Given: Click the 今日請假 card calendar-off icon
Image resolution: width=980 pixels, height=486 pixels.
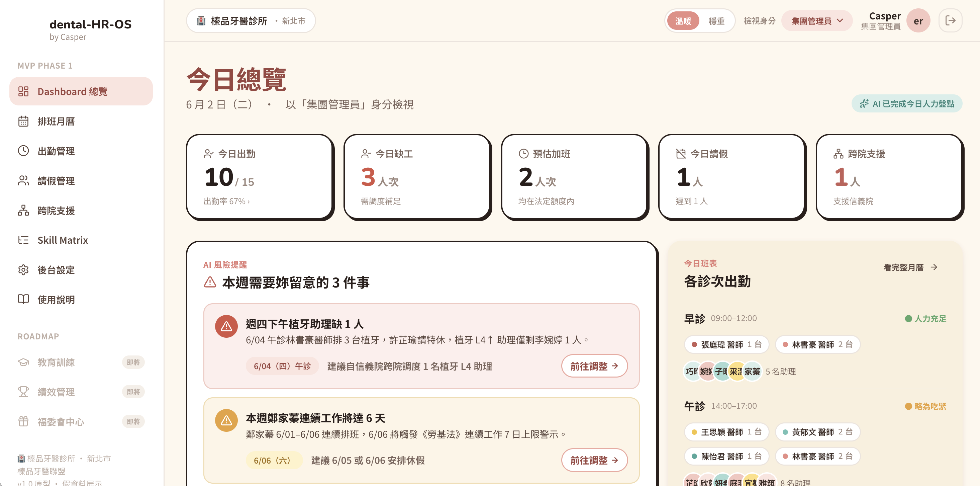Looking at the screenshot, I should point(681,154).
